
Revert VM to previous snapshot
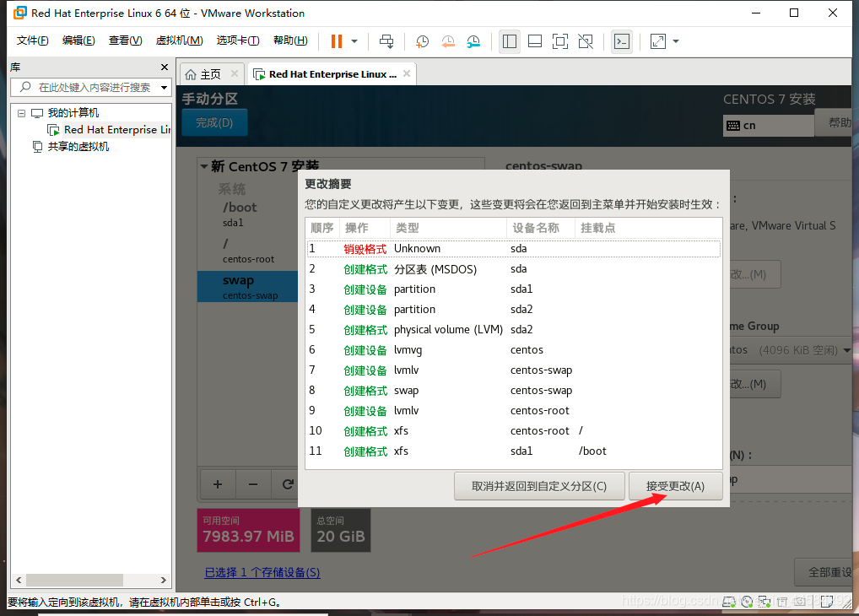pos(448,41)
